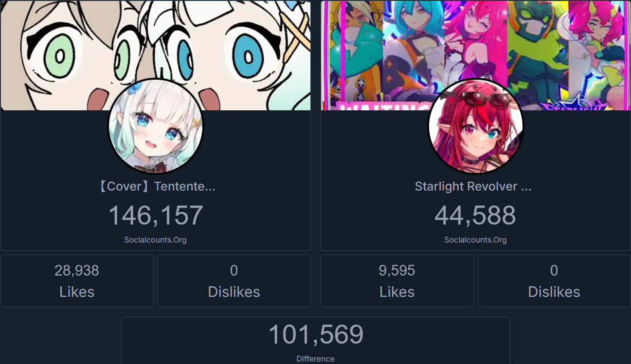Open the green and blue eyes banner image
Image resolution: width=631 pixels, height=364 pixels.
(x=156, y=55)
